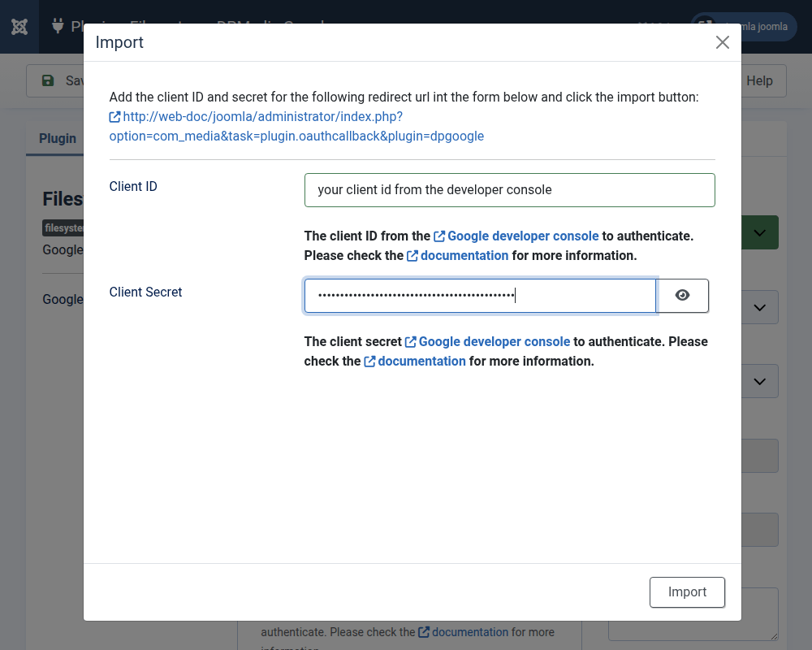This screenshot has height=650, width=812.
Task: Close the Import dialog with the X
Action: click(722, 42)
